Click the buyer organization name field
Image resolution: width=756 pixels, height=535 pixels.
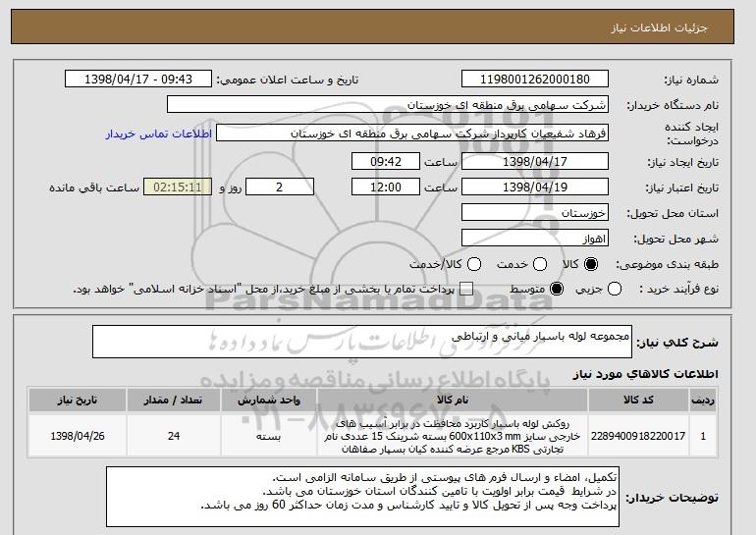pos(388,105)
